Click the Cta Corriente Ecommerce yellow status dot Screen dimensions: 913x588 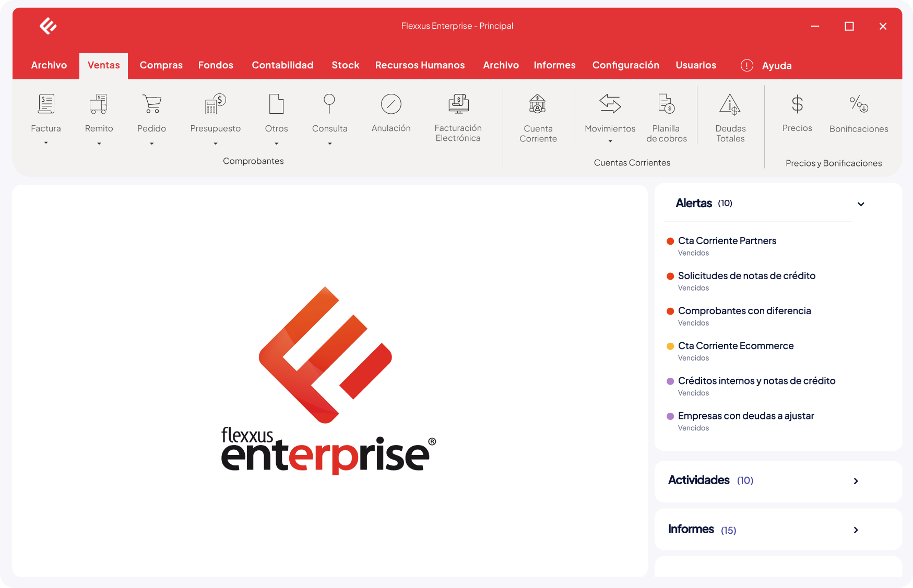pos(670,346)
